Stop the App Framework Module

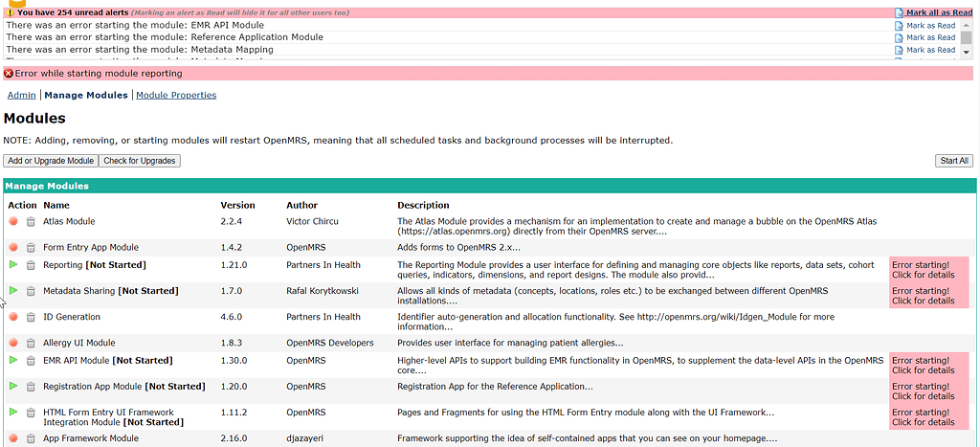coord(13,438)
